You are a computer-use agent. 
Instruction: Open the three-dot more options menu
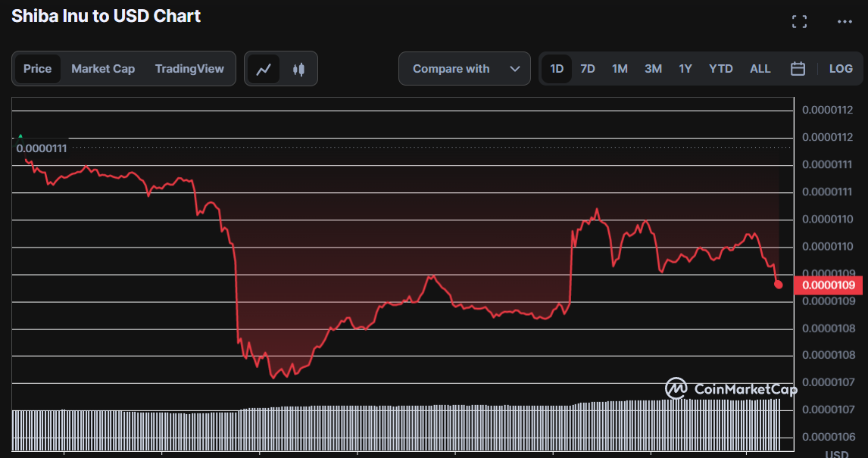845,22
